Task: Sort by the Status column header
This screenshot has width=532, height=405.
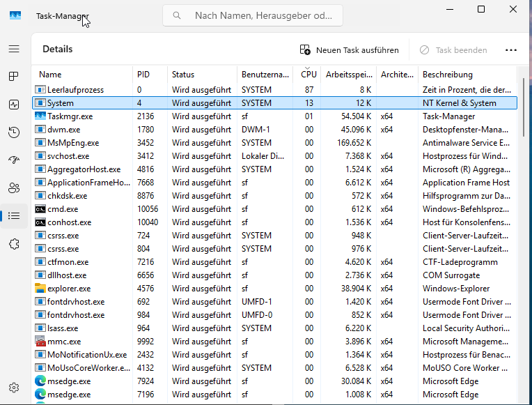Action: tap(202, 75)
